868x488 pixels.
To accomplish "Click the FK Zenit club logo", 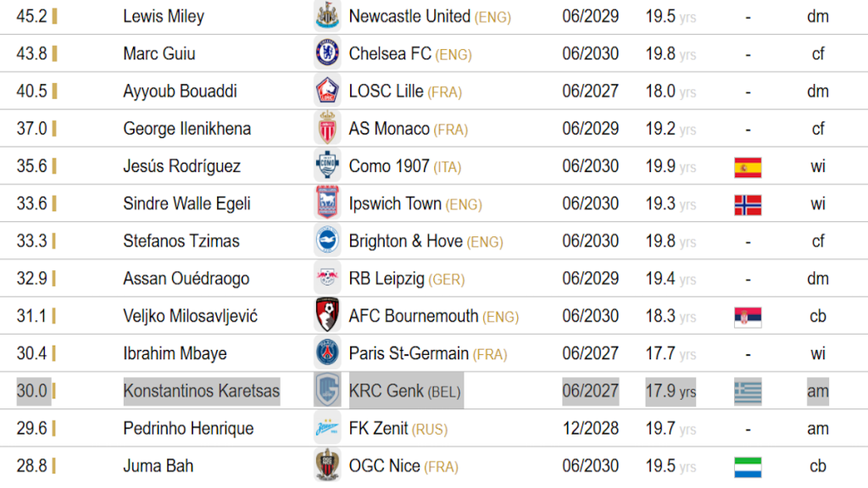I will tap(327, 428).
